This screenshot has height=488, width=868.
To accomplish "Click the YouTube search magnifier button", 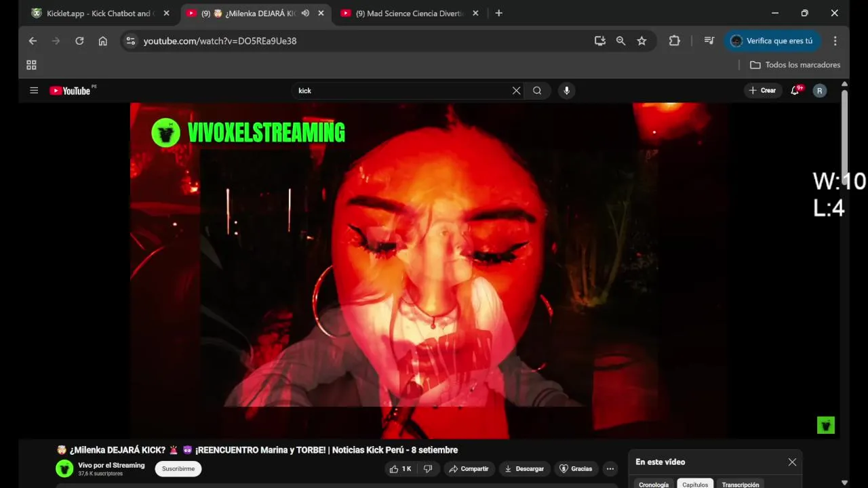I will pyautogui.click(x=537, y=90).
